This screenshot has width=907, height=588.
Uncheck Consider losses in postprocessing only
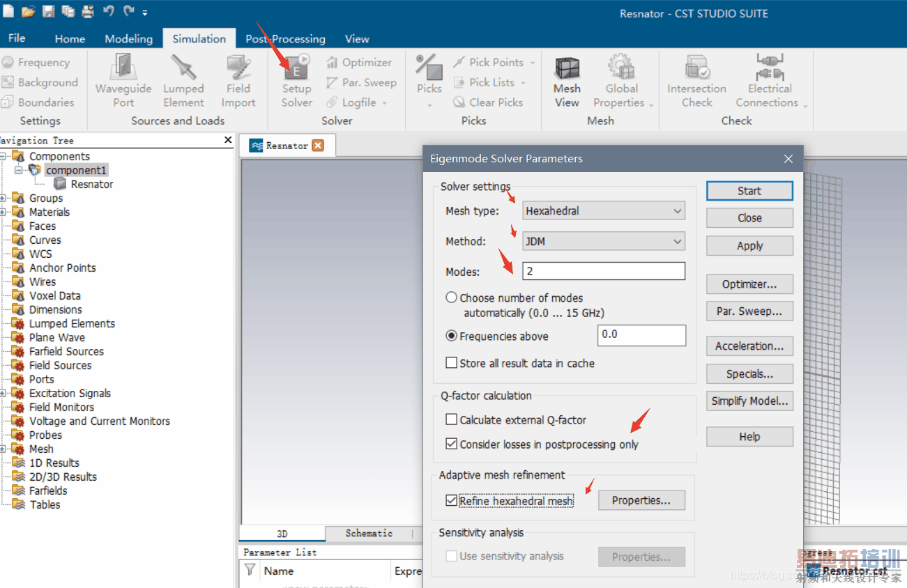(452, 444)
